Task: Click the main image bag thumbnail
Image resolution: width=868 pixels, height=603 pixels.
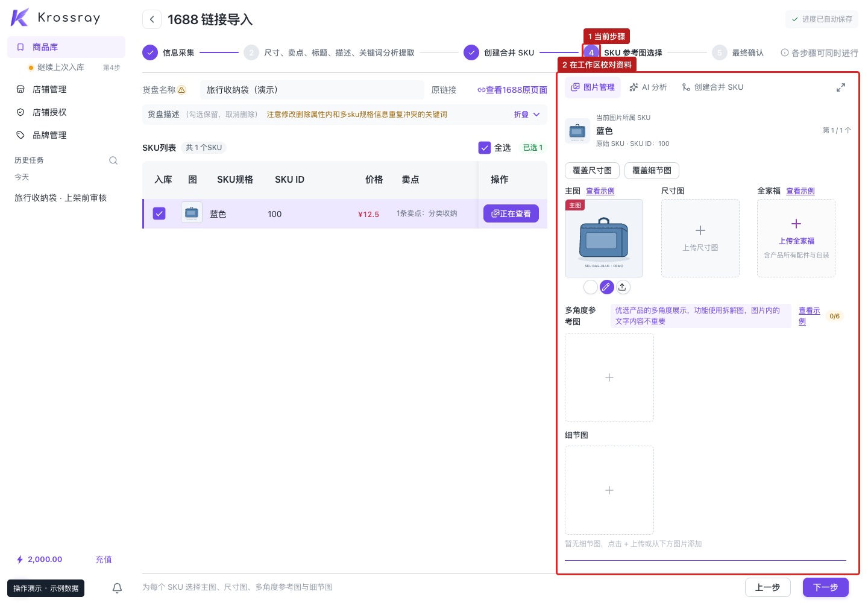Action: tap(604, 238)
